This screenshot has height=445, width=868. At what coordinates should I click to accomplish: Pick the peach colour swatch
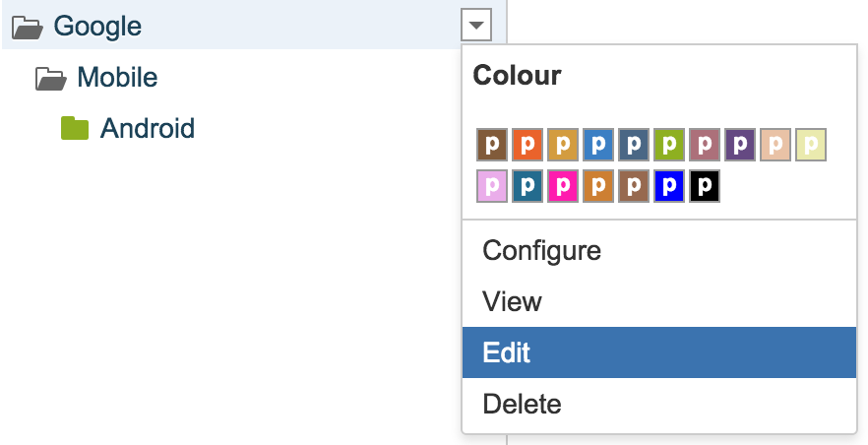[x=775, y=145]
